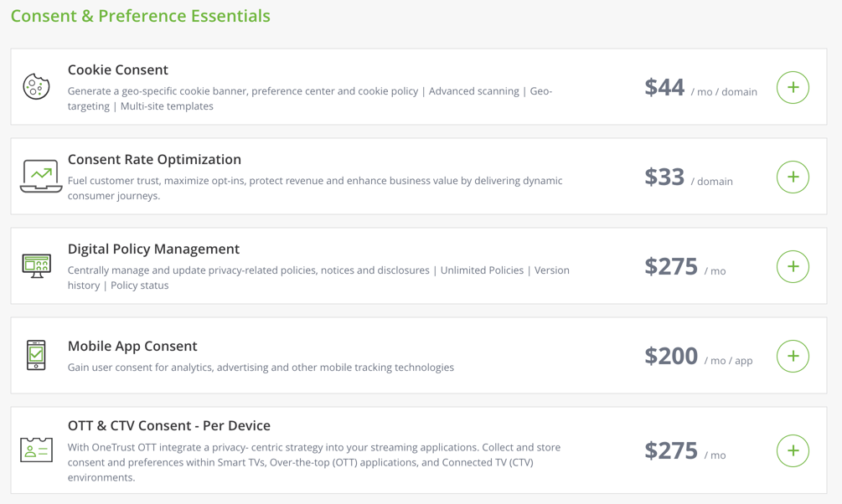842x504 pixels.
Task: Click the Consent & Preference Essentials section heading
Action: 141,16
